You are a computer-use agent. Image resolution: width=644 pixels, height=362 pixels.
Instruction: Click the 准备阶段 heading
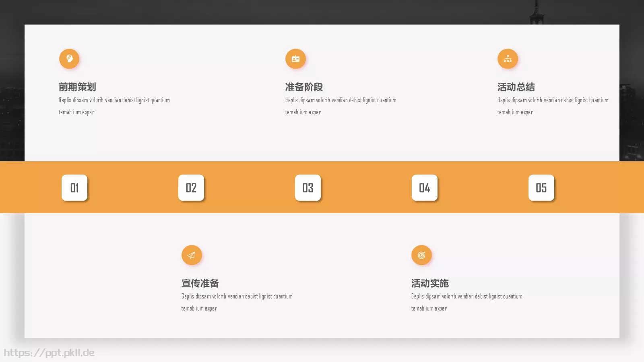(x=304, y=87)
